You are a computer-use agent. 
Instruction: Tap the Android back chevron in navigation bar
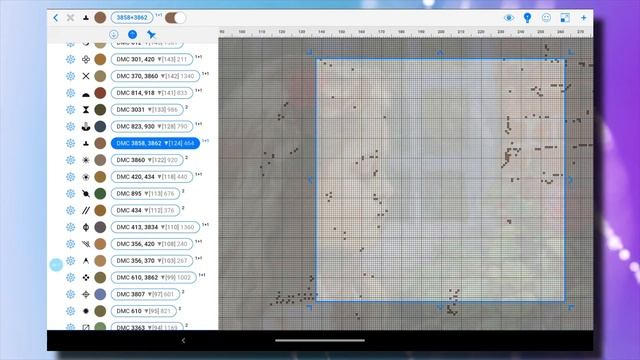tap(183, 340)
